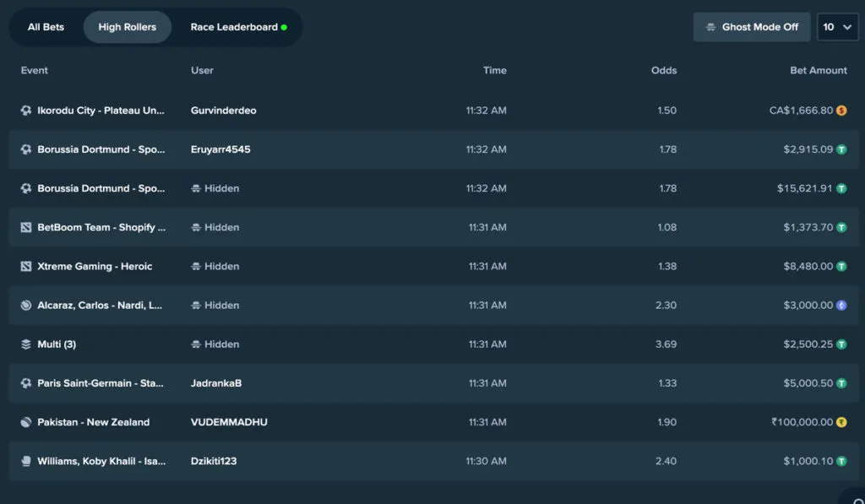Click the Odds column header
The width and height of the screenshot is (865, 504).
(664, 71)
